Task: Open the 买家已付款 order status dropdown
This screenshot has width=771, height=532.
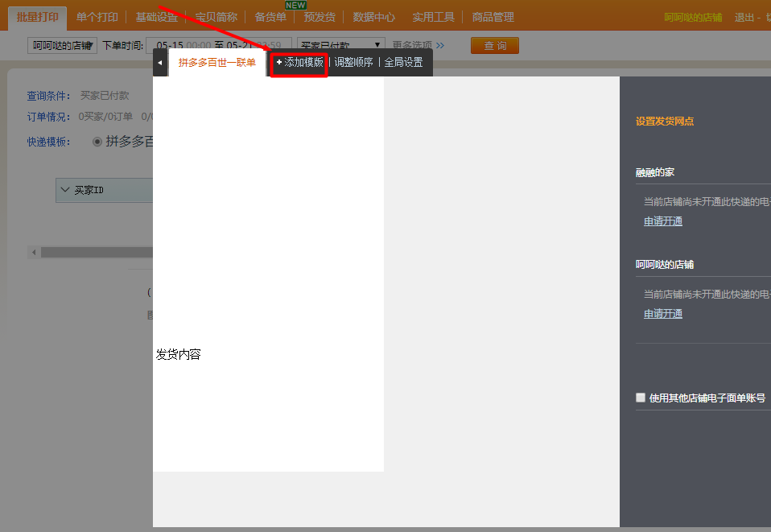Action: click(x=340, y=45)
